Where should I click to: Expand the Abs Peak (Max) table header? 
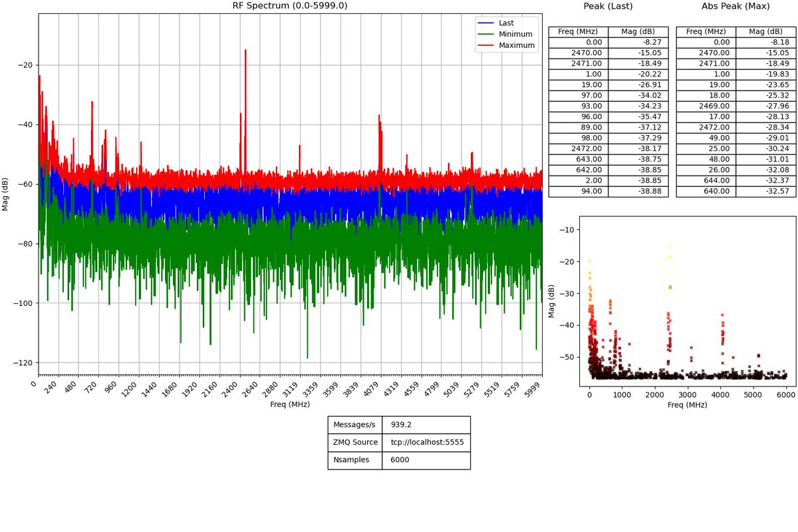(735, 6)
